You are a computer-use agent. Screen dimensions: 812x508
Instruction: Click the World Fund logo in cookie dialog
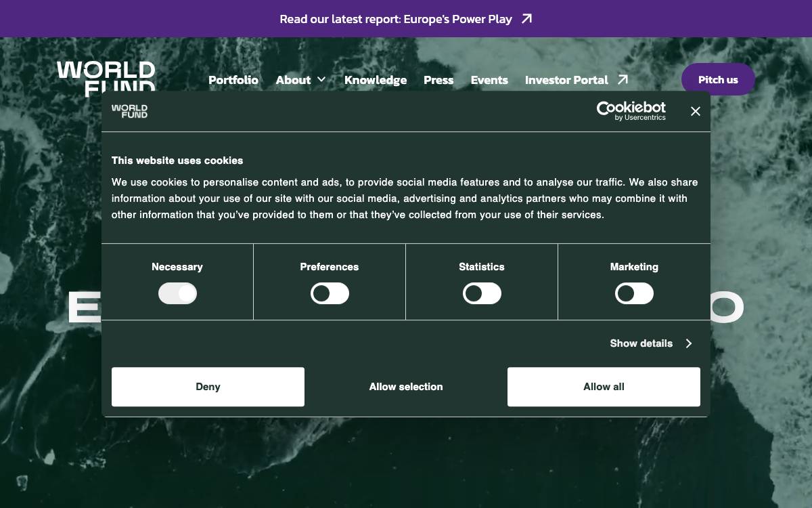point(129,111)
